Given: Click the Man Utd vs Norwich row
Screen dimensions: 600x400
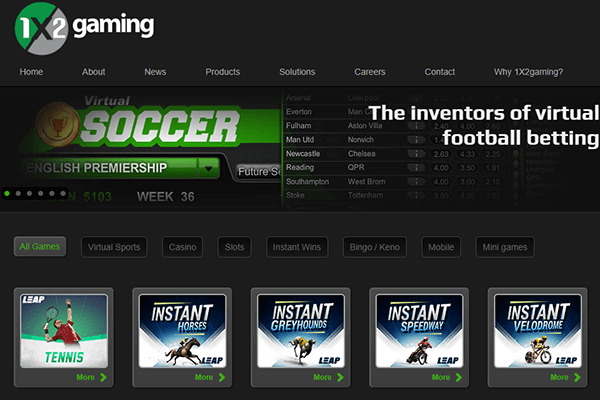Looking at the screenshot, I should (x=394, y=140).
